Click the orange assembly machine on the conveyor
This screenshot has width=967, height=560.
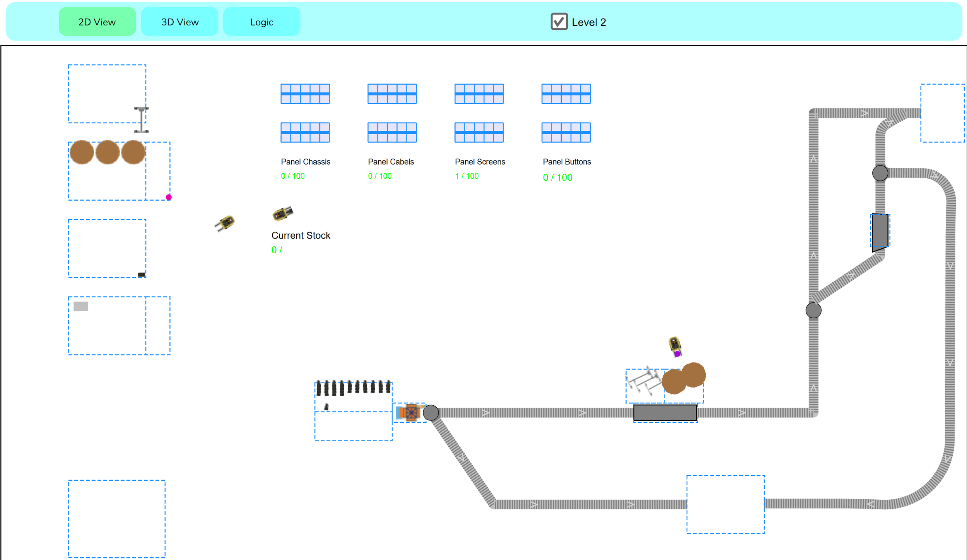(x=411, y=412)
